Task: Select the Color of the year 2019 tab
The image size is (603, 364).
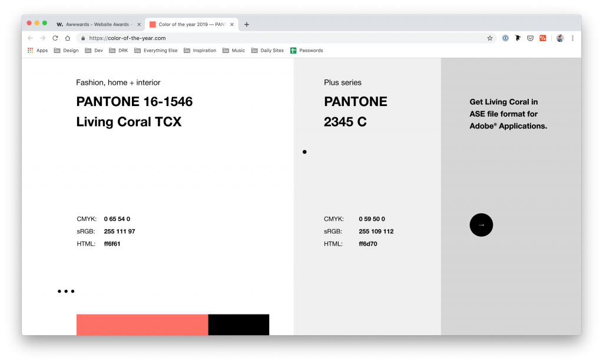Action: pyautogui.click(x=191, y=24)
